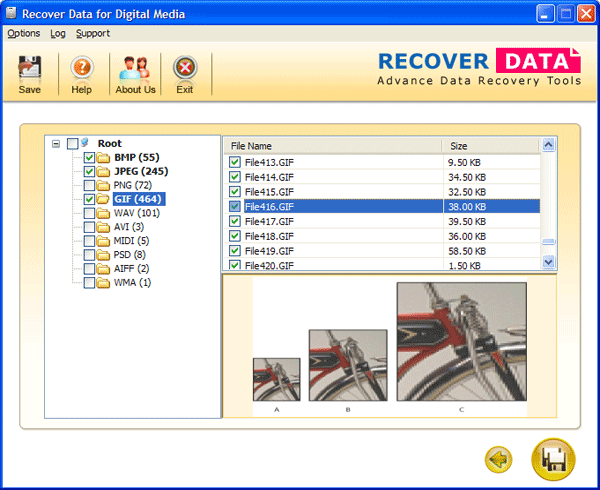
Task: Sort list by File Name column header
Action: [330, 146]
